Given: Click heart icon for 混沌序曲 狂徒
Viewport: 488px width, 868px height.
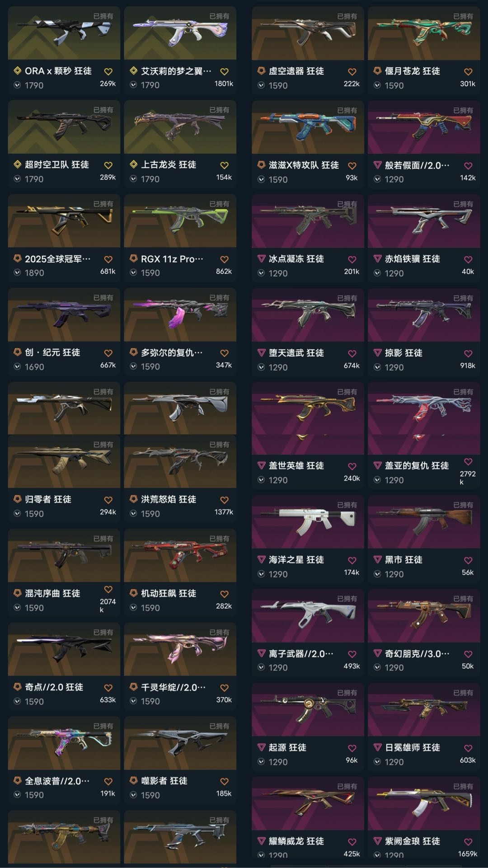Looking at the screenshot, I should point(108,589).
